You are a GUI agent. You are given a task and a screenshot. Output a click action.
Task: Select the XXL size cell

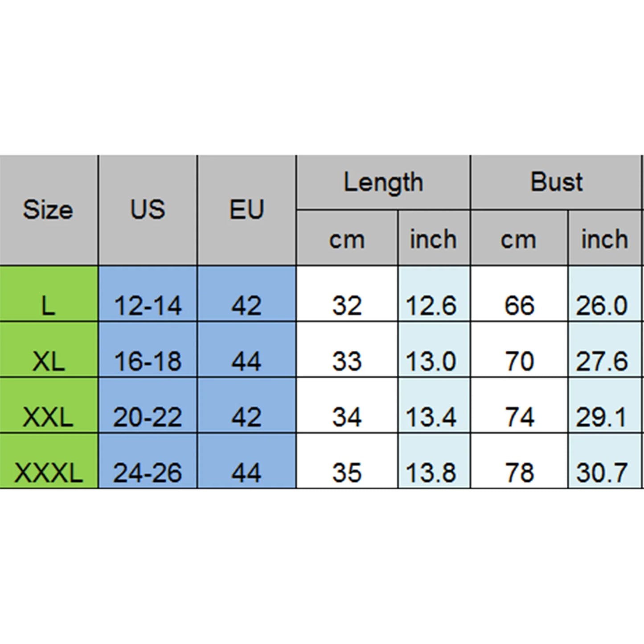48,406
